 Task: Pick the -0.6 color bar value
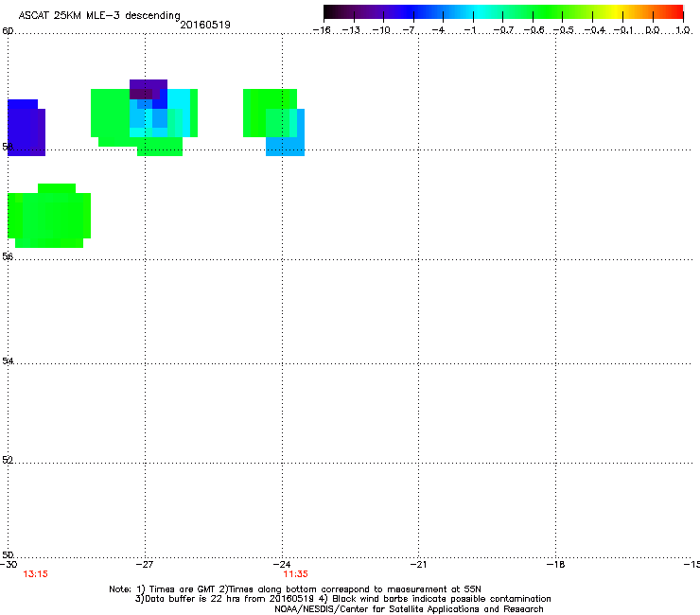pos(534,30)
